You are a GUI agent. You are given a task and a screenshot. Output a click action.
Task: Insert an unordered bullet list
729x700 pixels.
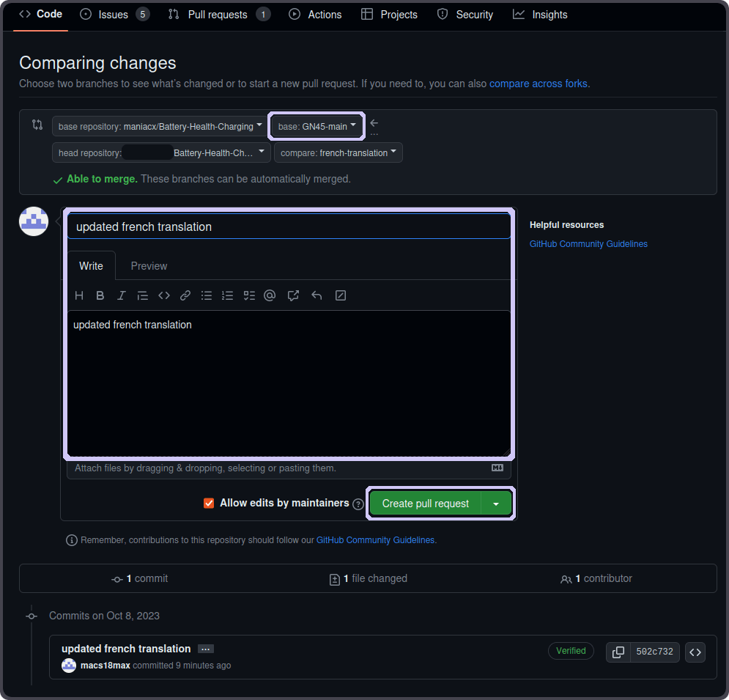point(207,296)
